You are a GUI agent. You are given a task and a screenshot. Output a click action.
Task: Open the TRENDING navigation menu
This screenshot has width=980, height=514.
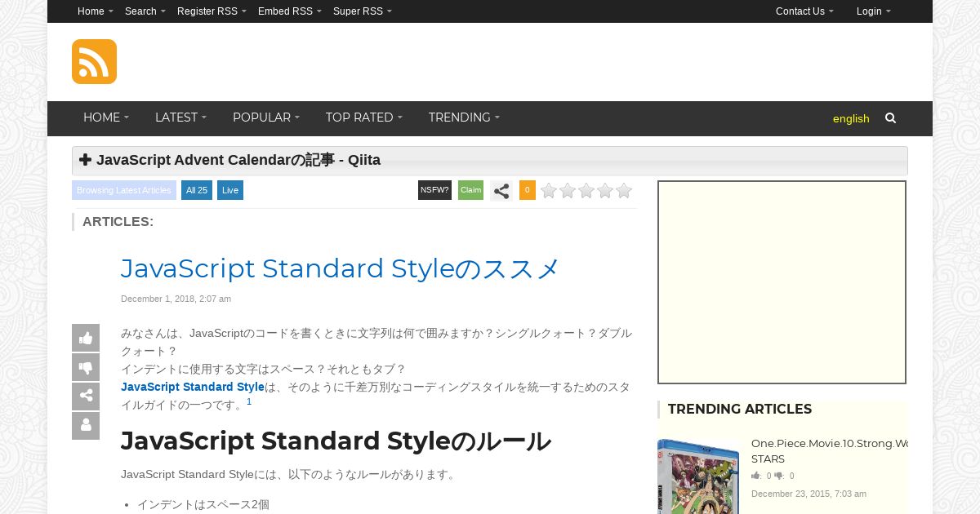(464, 117)
